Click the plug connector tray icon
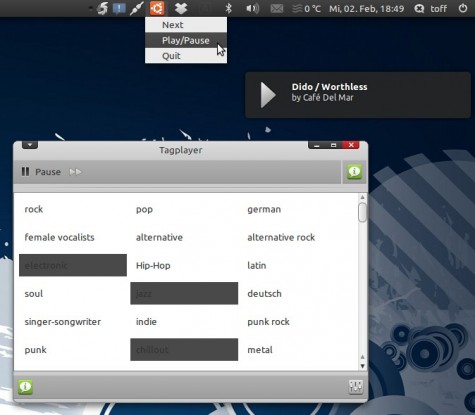The height and width of the screenshot is (415, 475). tap(137, 8)
